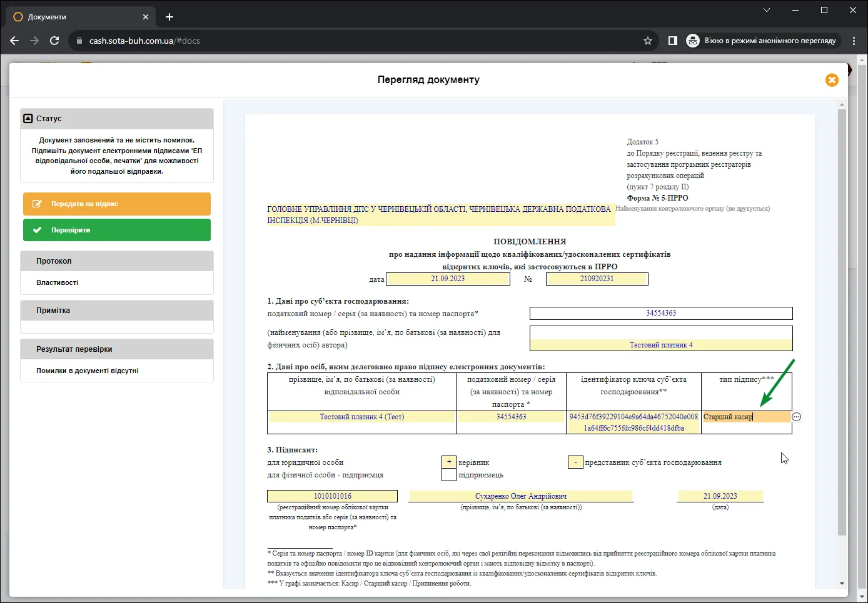Close the document preview with orange X
The image size is (868, 603).
tap(832, 80)
